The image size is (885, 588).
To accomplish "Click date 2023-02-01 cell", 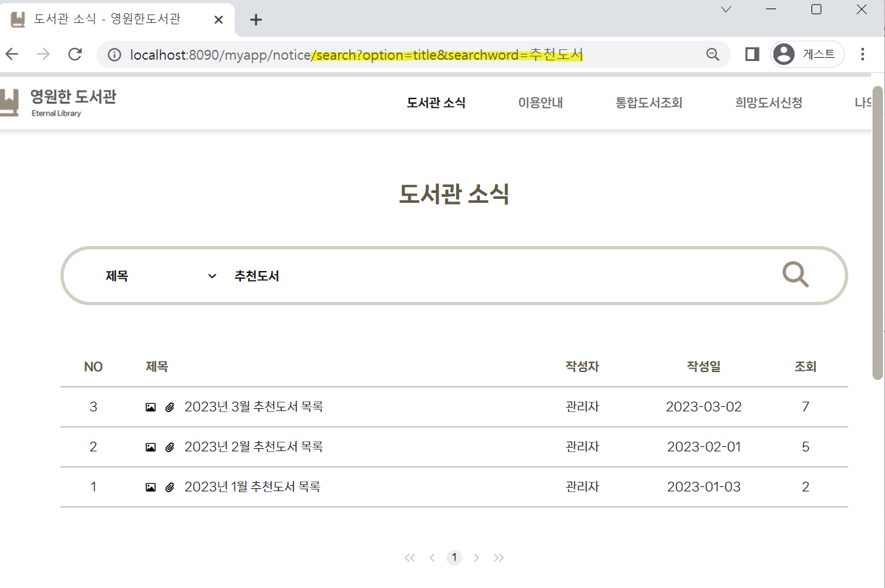I will (x=704, y=447).
